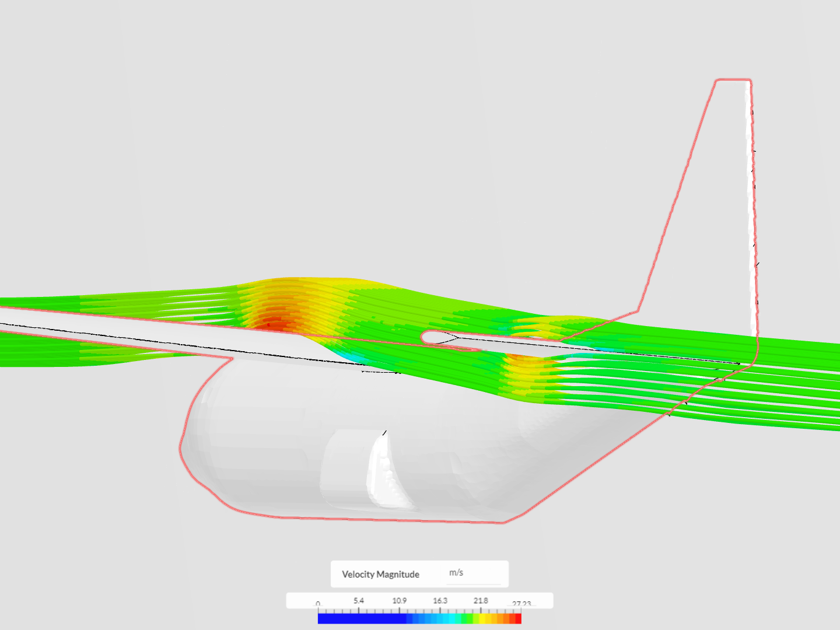This screenshot has width=840, height=630.
Task: Select the legend maximum value 27.23
Action: pos(521,604)
